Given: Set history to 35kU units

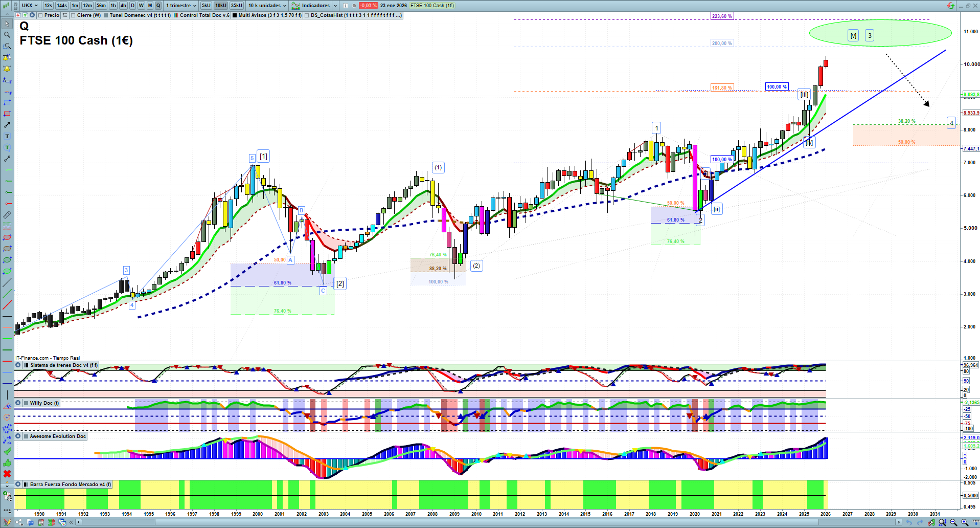Looking at the screenshot, I should [237, 6].
